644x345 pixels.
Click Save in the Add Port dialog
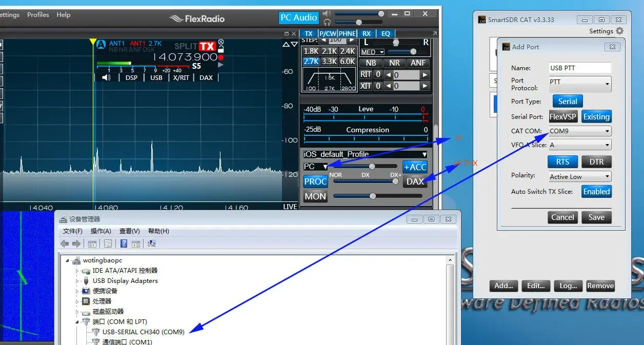(x=596, y=217)
